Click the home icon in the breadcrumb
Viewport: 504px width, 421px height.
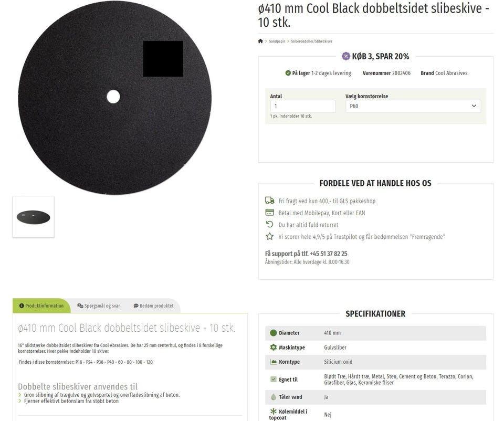[260, 41]
